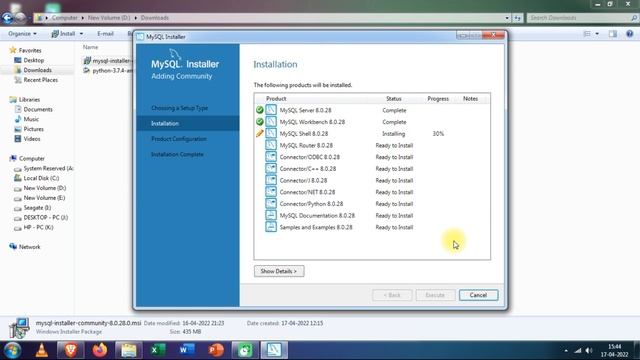Screen dimensions: 640x360
Task: Click the Show Details button
Action: (279, 271)
